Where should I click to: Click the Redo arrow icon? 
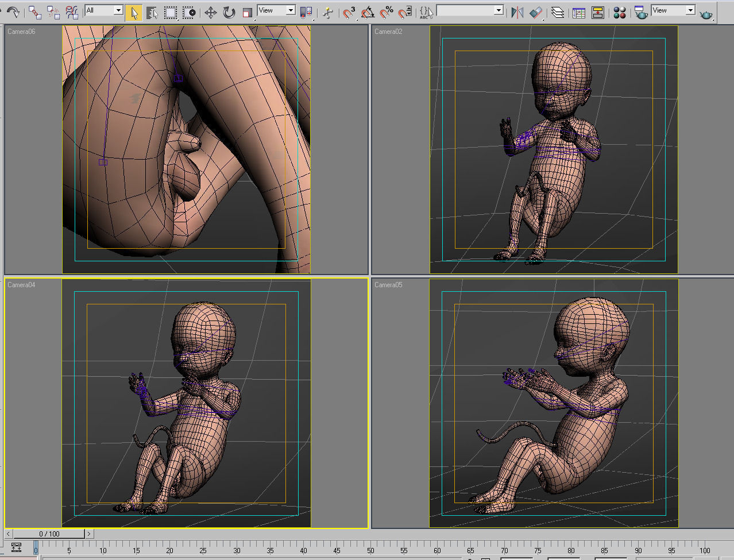[13, 12]
